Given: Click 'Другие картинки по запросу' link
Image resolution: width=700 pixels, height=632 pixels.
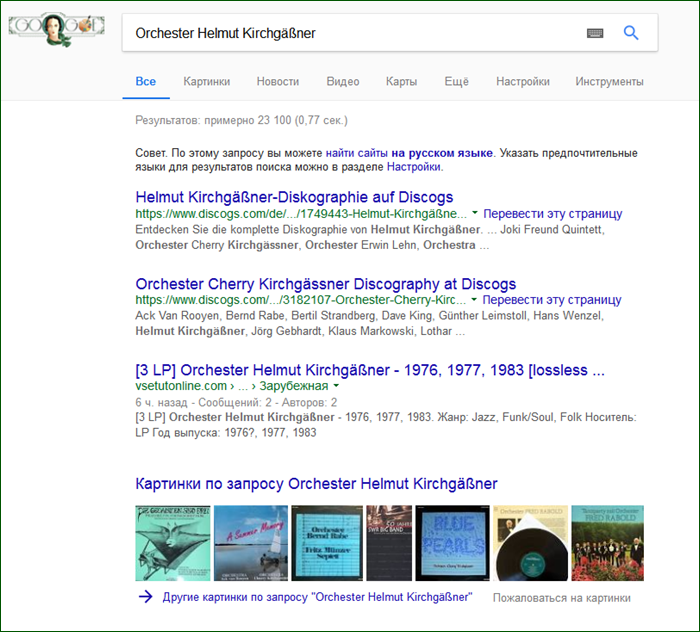Looking at the screenshot, I should pos(317,597).
